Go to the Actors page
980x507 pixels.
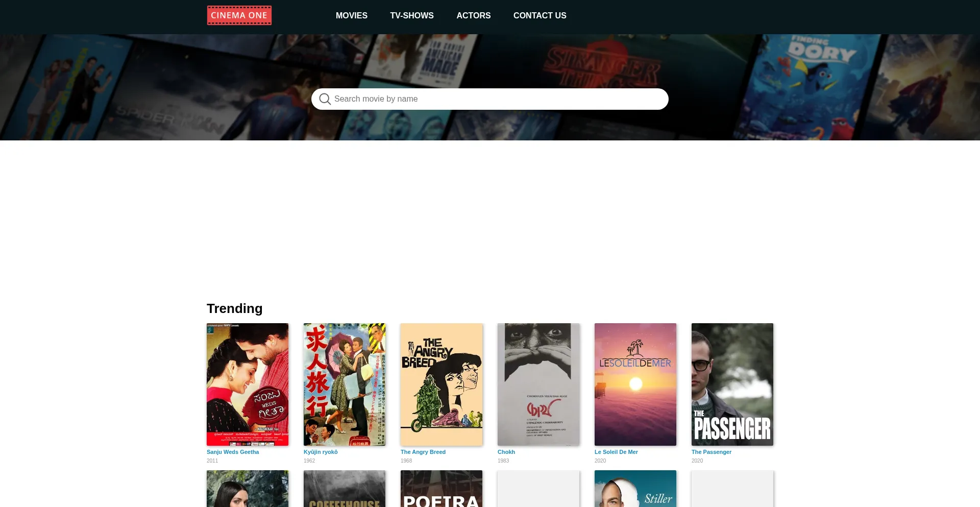(473, 16)
